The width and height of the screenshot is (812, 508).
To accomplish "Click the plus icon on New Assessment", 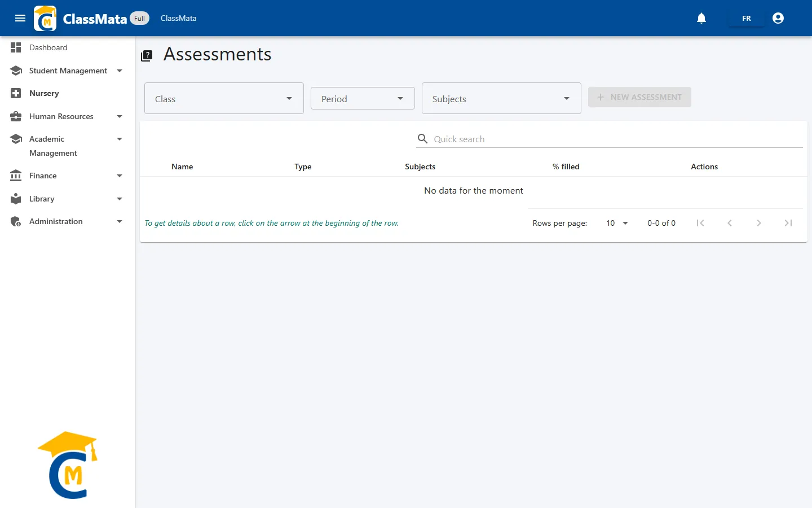I will pos(601,97).
